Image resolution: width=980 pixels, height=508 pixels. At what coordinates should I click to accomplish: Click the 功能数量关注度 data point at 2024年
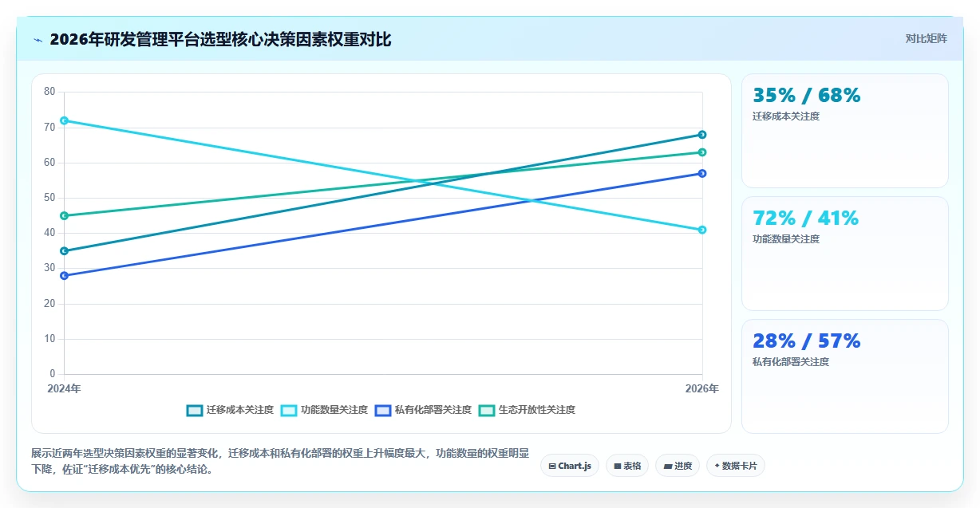64,120
